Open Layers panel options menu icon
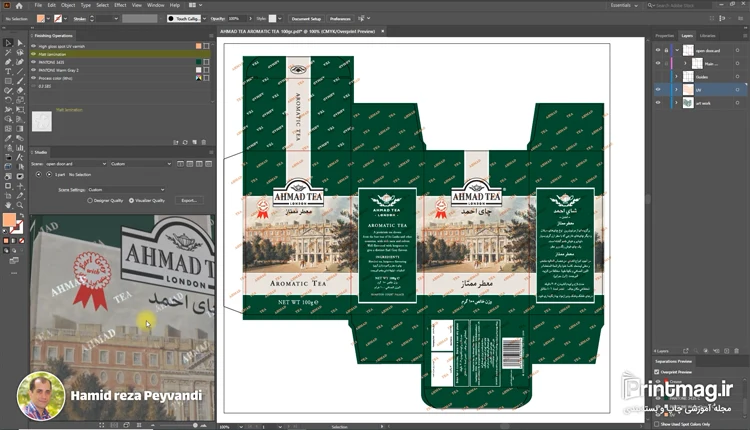The height and width of the screenshot is (430, 750). click(744, 35)
